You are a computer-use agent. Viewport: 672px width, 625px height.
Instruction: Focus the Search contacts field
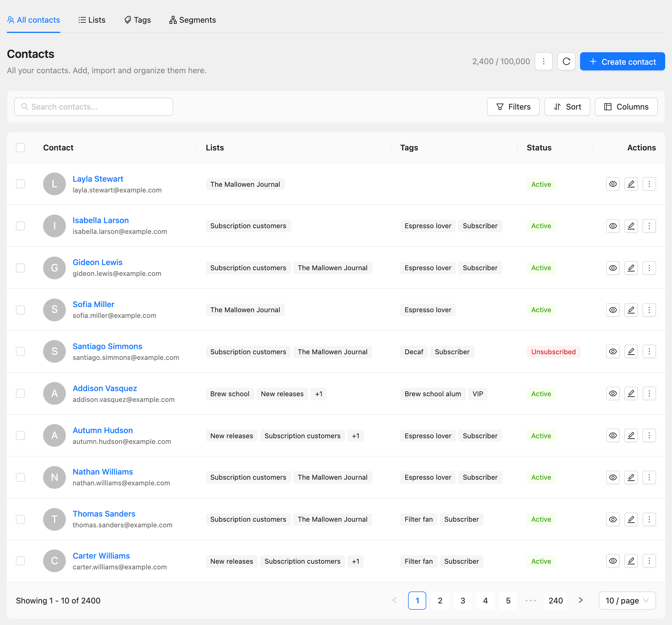click(94, 107)
